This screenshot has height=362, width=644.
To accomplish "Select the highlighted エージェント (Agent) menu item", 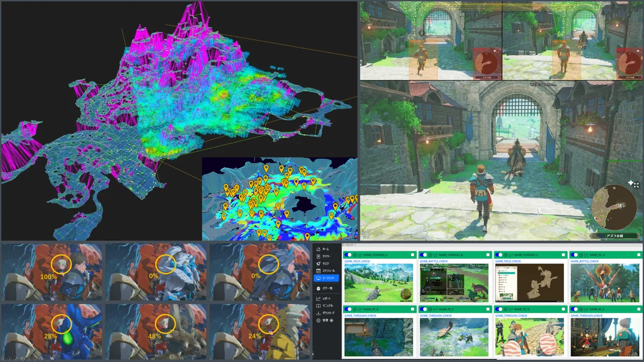I will (x=326, y=278).
